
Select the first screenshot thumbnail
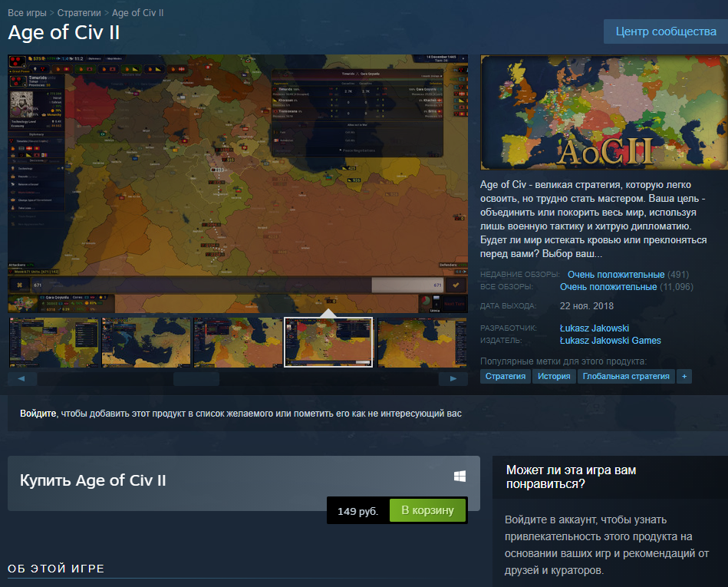(54, 342)
